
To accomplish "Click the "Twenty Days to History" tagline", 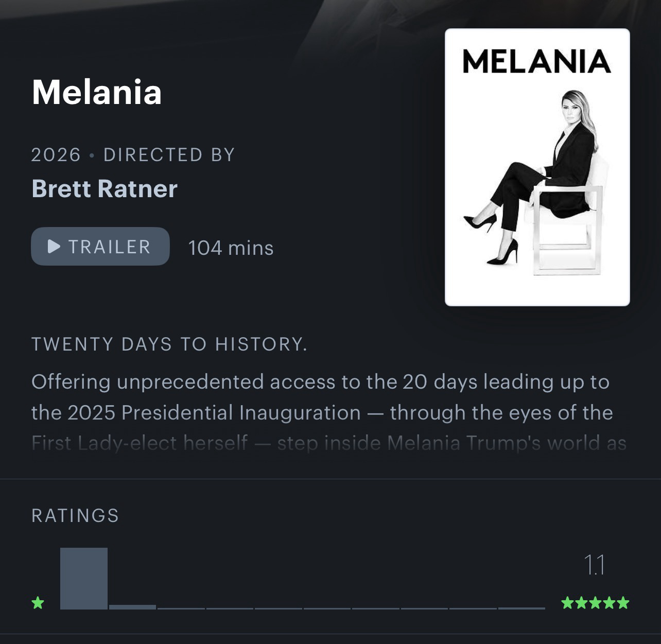I will click(169, 344).
